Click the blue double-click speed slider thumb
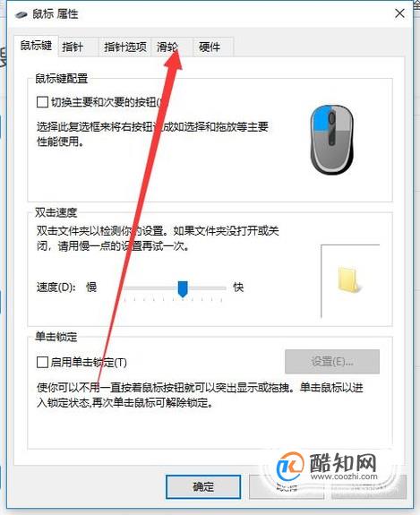Image resolution: width=420 pixels, height=515 pixels. 183,289
